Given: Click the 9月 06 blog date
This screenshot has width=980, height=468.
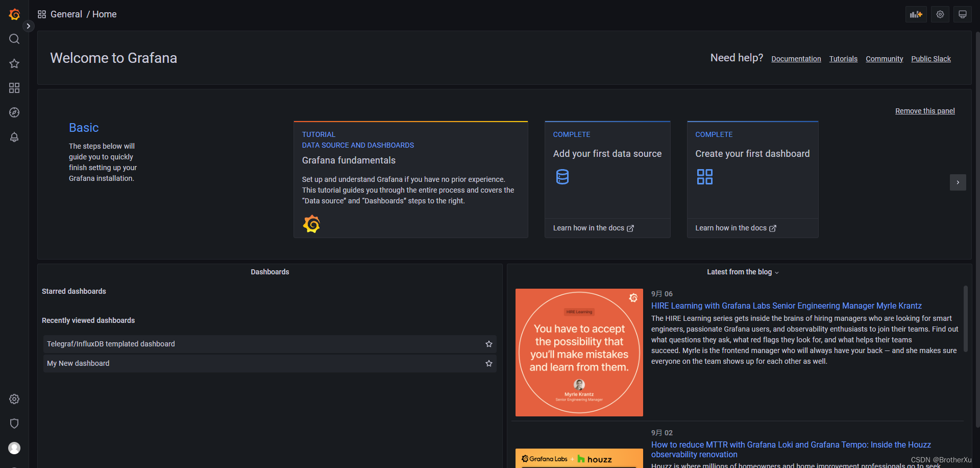Looking at the screenshot, I should [662, 294].
